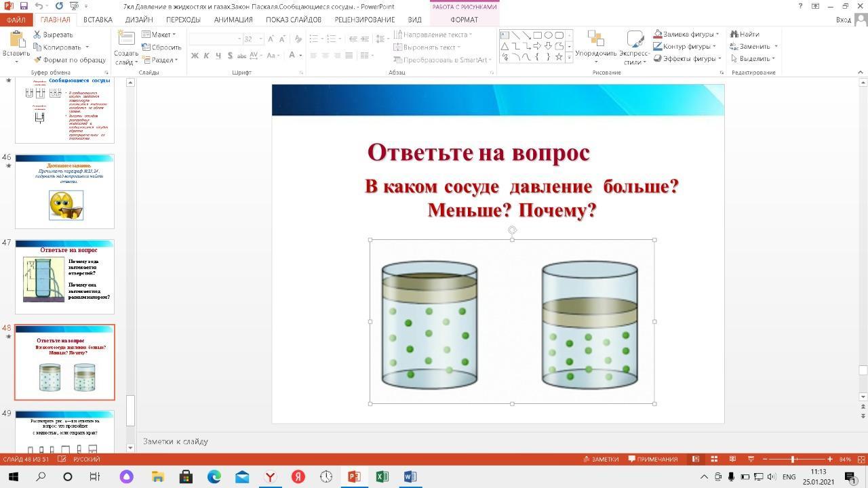Click the Format Painter (Формат по образцу) icon
868x488 pixels.
[x=38, y=60]
